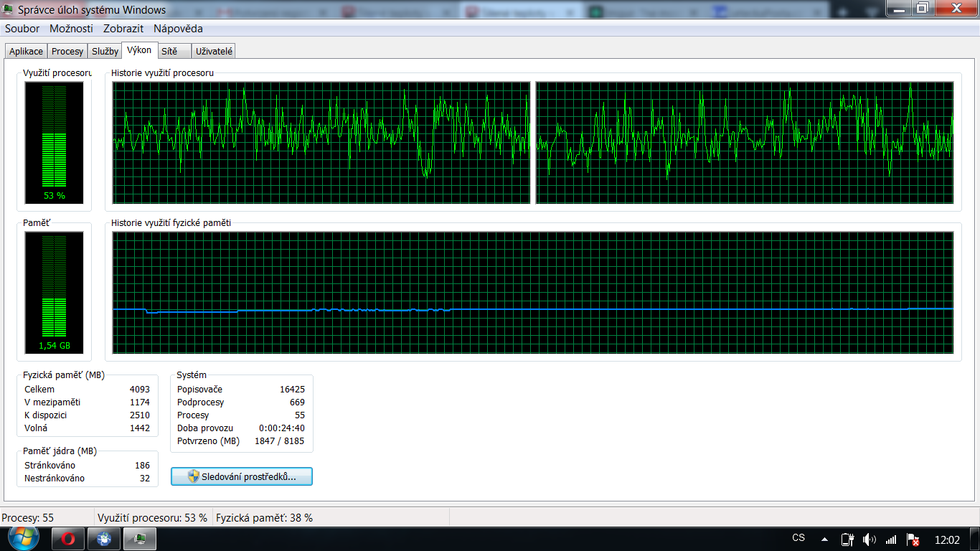980x551 pixels.
Task: Show hidden tray icons arrow
Action: click(825, 539)
